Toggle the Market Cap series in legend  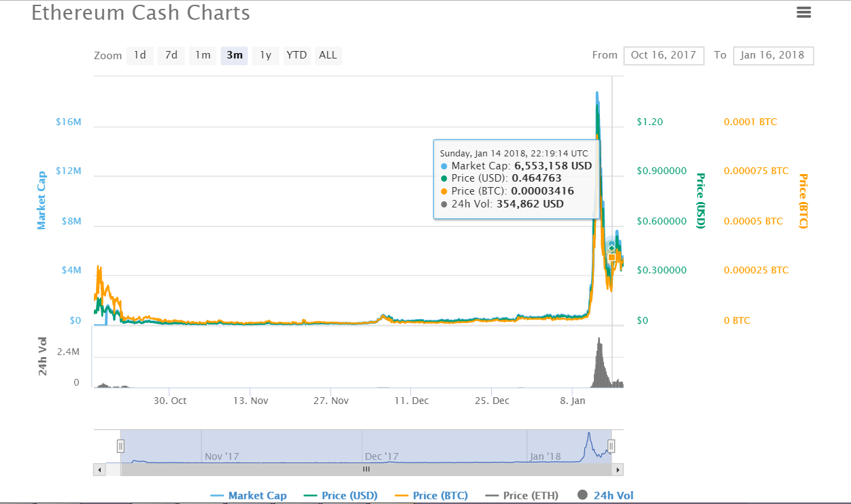pyautogui.click(x=249, y=496)
